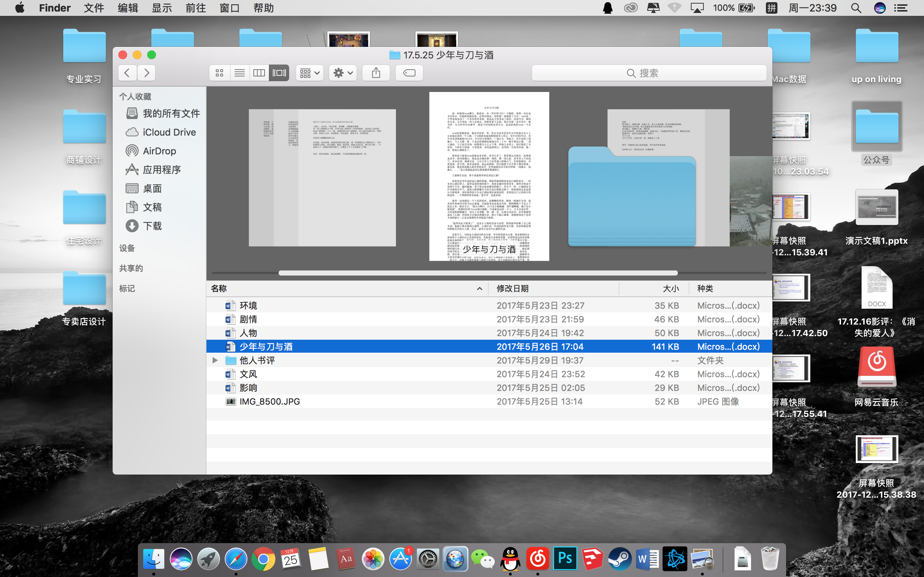Sort by the 大小 column header
Screen dimensions: 924x577
(671, 288)
